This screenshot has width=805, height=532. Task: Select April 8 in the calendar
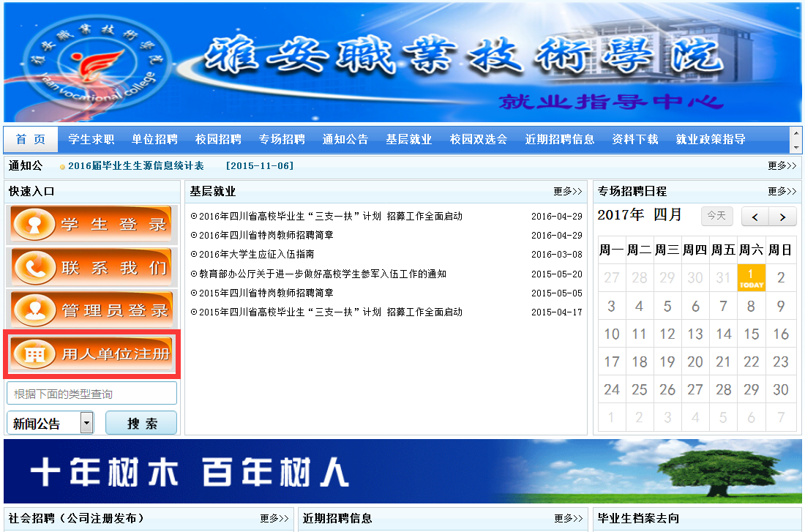point(751,306)
